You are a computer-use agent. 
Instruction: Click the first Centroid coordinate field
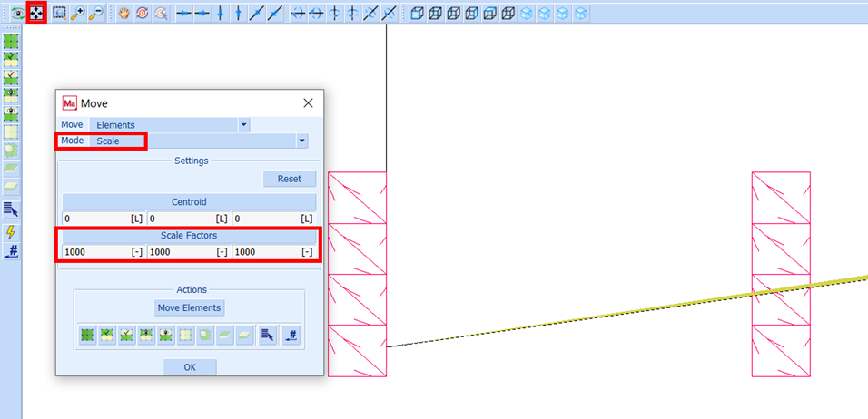104,219
